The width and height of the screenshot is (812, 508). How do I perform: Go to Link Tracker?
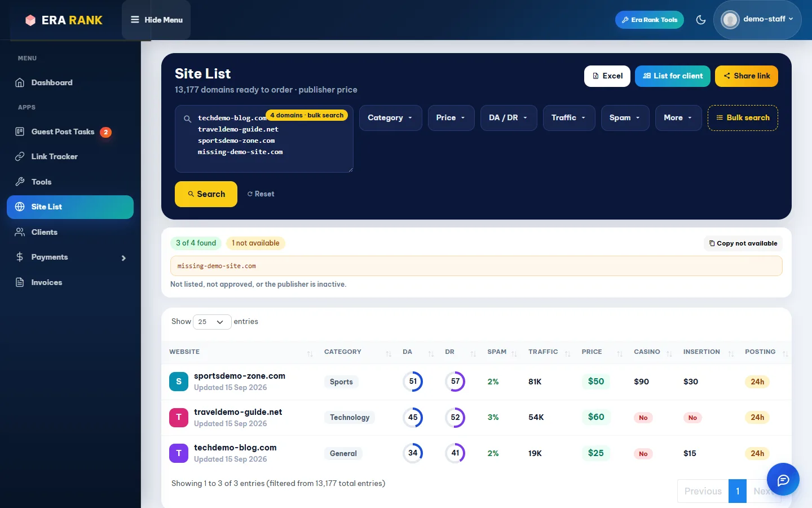click(x=70, y=156)
